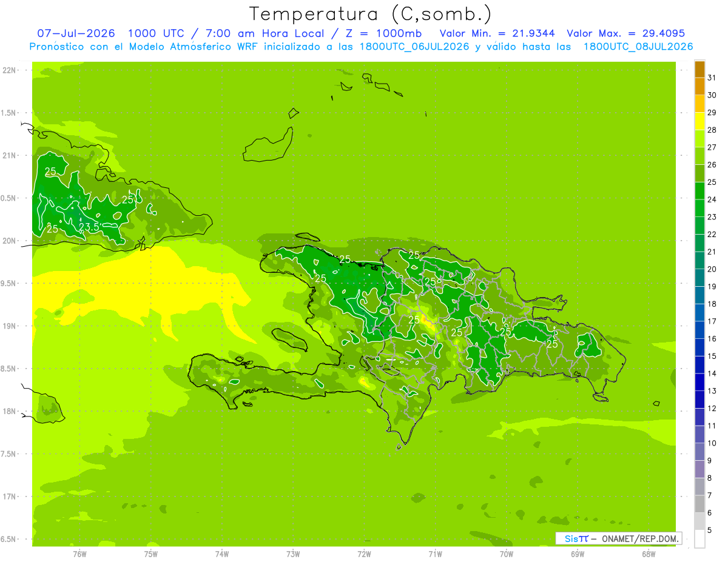728x562 pixels.
Task: Click the legend value '31'
Action: [x=712, y=78]
